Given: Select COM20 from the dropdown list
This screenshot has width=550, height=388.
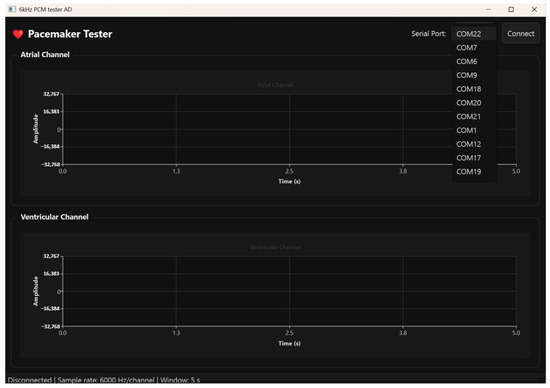Looking at the screenshot, I should point(475,103).
